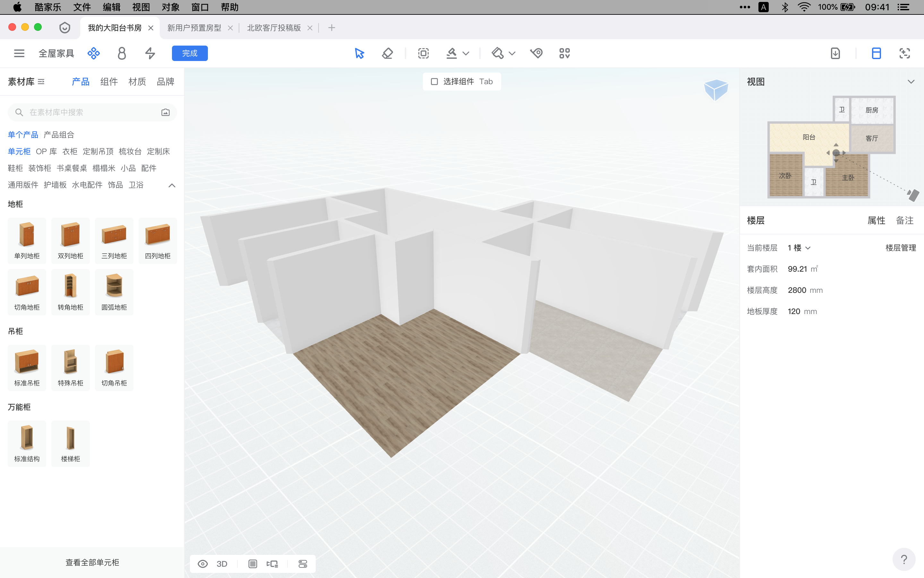Add a new tab with plus icon
924x578 pixels.
(331, 28)
